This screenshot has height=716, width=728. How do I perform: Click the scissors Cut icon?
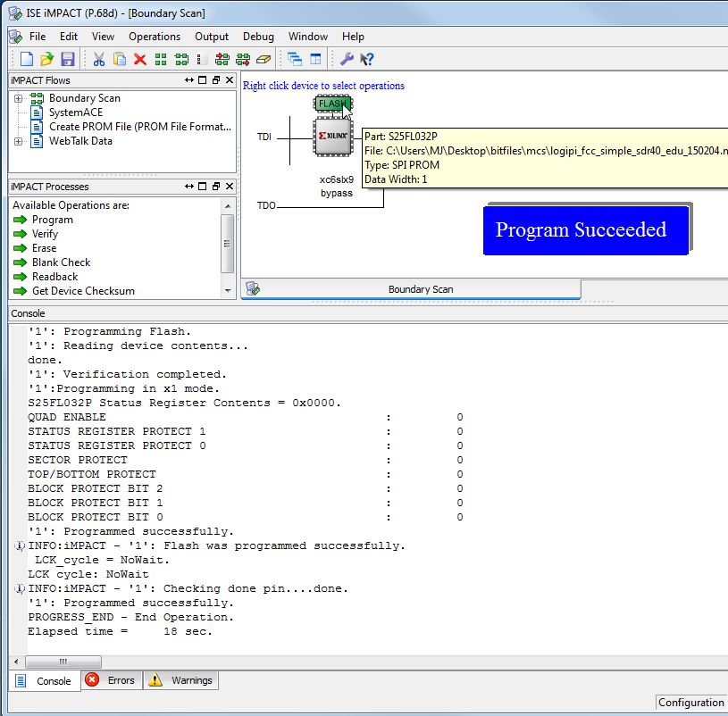99,59
